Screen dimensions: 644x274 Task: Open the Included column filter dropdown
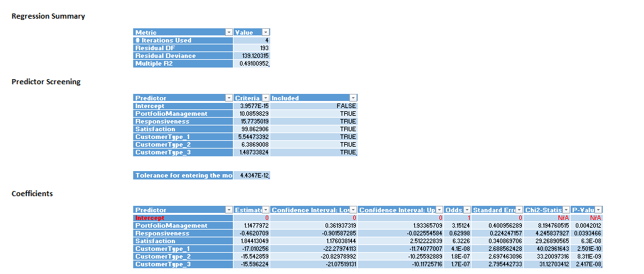[353, 98]
